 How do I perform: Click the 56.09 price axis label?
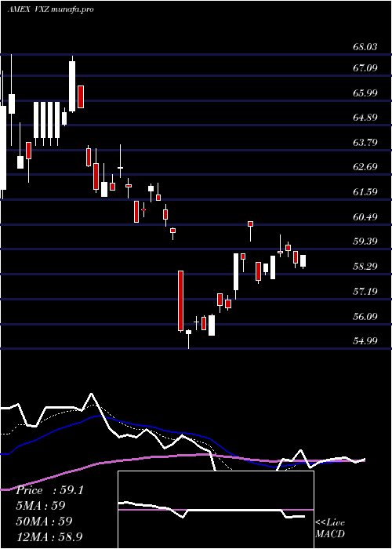(x=365, y=317)
